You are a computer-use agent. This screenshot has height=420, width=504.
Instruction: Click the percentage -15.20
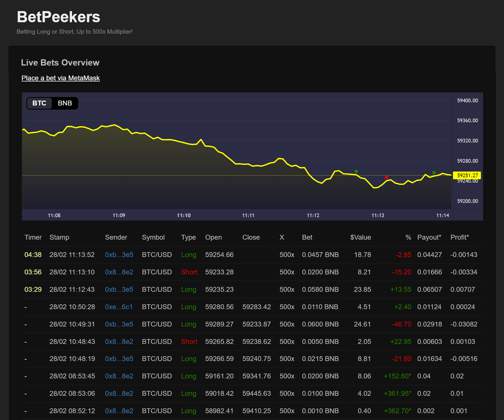pyautogui.click(x=401, y=272)
